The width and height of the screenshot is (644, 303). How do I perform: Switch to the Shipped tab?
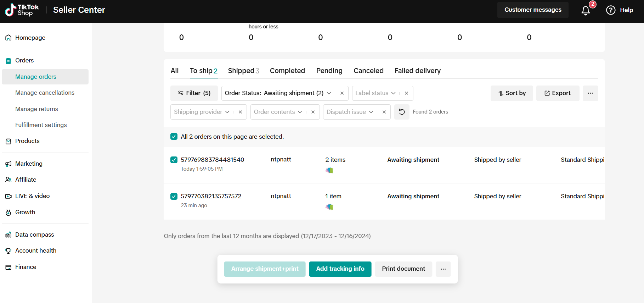(243, 71)
